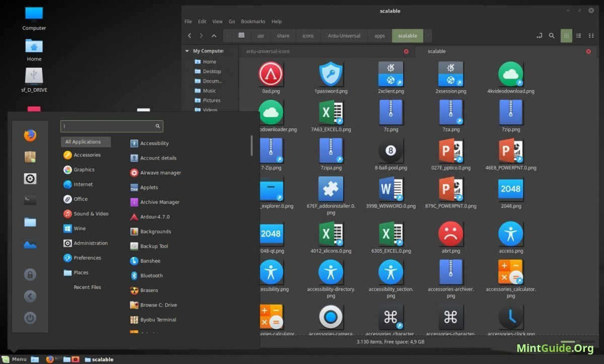Select the 67EF_addoninstaller puzzle icon
Viewport: 604px width, 364px height.
pos(331,189)
